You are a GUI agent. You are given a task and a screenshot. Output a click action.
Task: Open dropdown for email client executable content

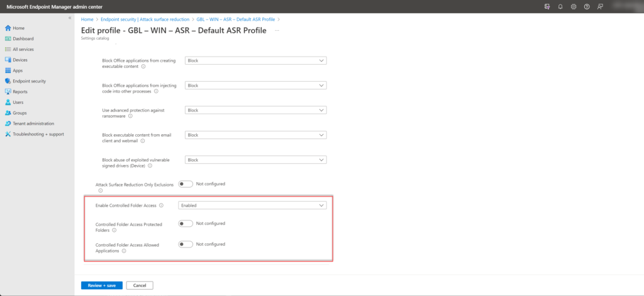coord(255,135)
